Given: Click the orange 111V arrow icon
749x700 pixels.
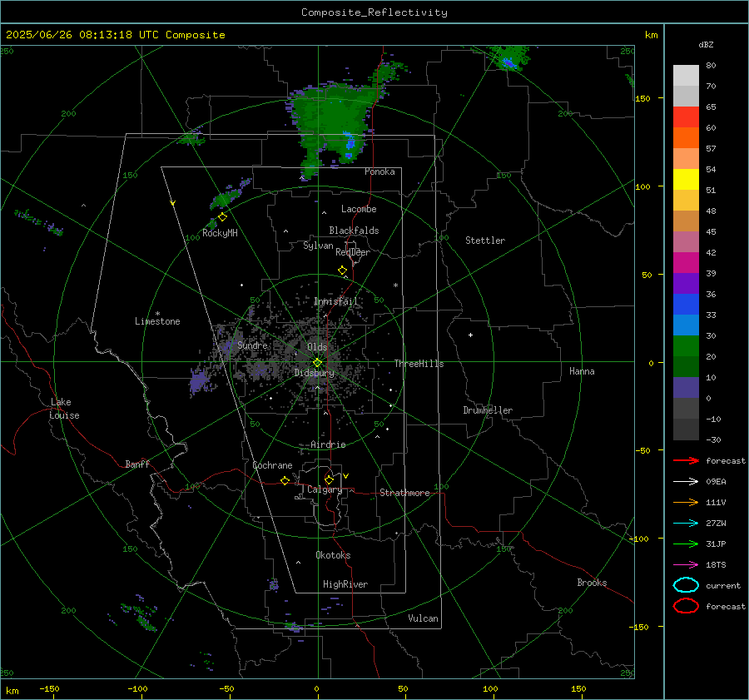Looking at the screenshot, I should coord(686,502).
